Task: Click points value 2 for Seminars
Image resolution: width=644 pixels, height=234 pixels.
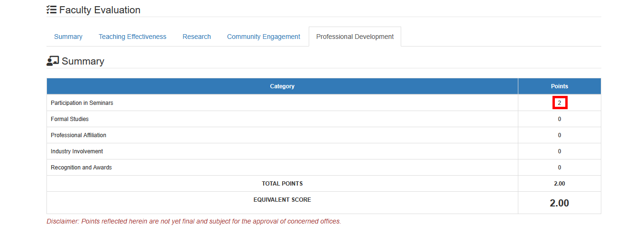Action: point(560,103)
